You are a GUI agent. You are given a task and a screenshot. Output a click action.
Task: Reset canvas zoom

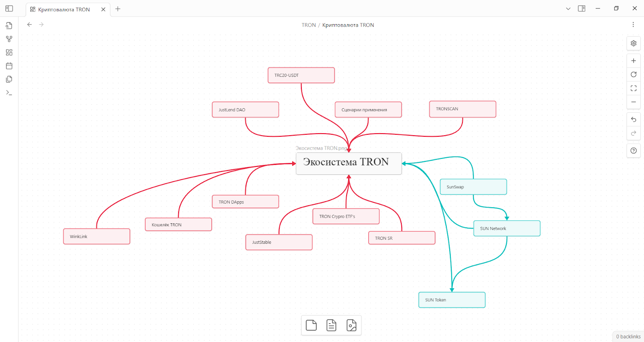[x=634, y=74]
